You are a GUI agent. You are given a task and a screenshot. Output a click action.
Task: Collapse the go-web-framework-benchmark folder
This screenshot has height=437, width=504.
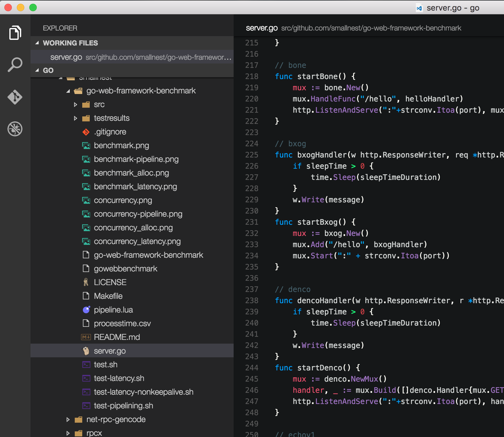tap(68, 91)
